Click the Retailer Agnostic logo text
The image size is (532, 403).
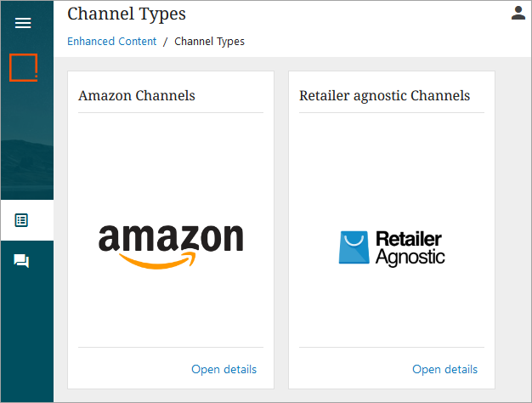pos(410,248)
